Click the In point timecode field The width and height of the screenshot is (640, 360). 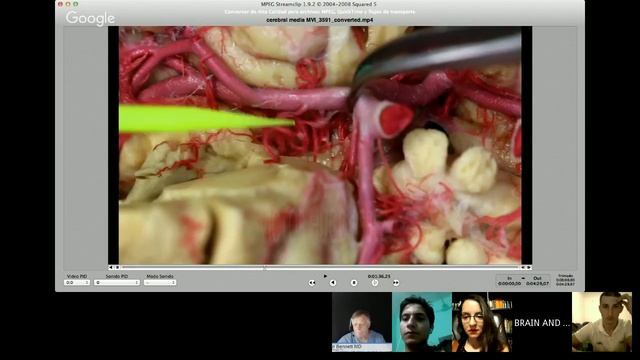509,283
